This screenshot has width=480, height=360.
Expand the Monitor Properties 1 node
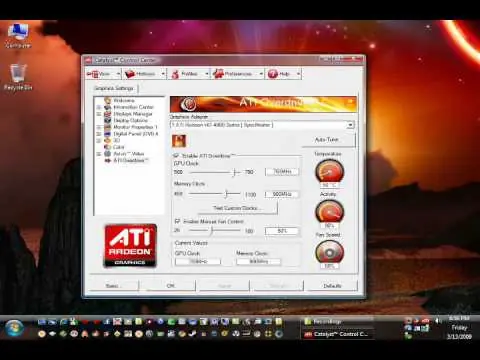[x=99, y=127]
